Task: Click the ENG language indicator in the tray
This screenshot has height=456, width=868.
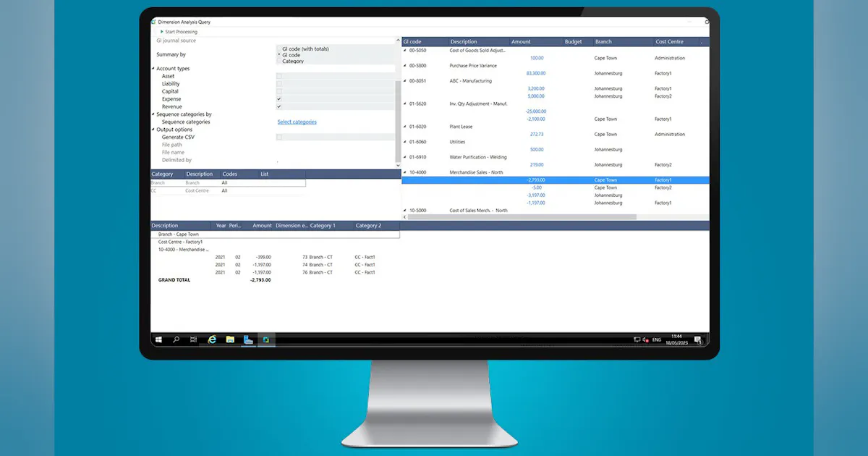Action: (655, 339)
